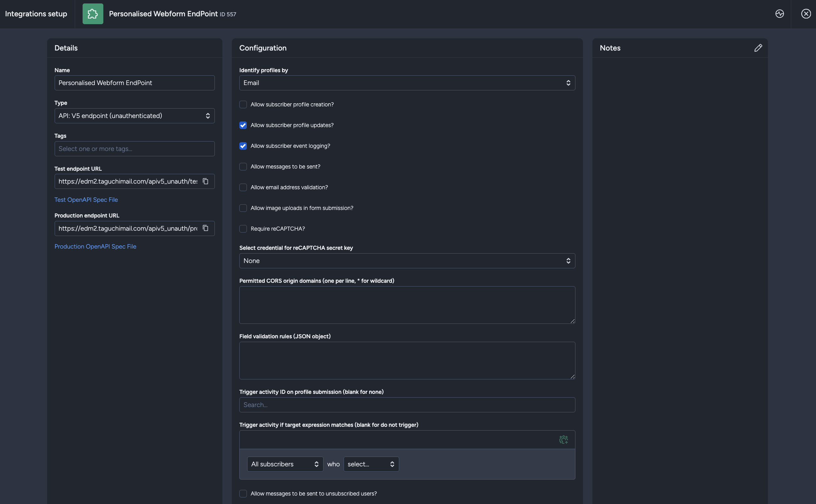Grab the Field validation textarea resize handle
Image resolution: width=816 pixels, height=504 pixels.
pyautogui.click(x=572, y=376)
